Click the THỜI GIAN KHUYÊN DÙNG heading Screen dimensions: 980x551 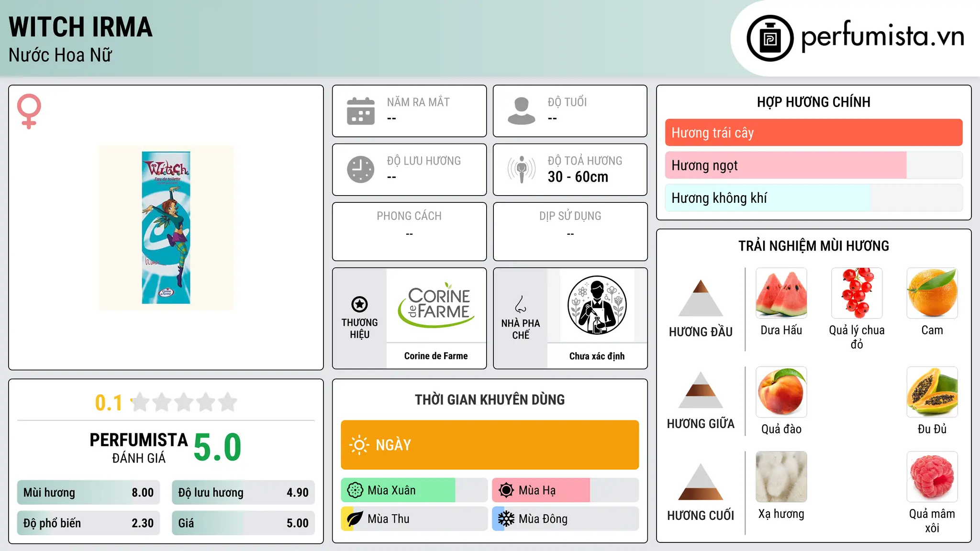pyautogui.click(x=490, y=399)
